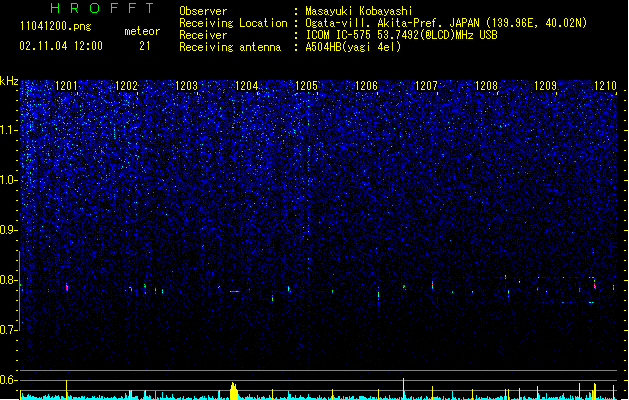Click the kHz axis unit label
Image resolution: width=629 pixels, height=400 pixels.
[9, 81]
